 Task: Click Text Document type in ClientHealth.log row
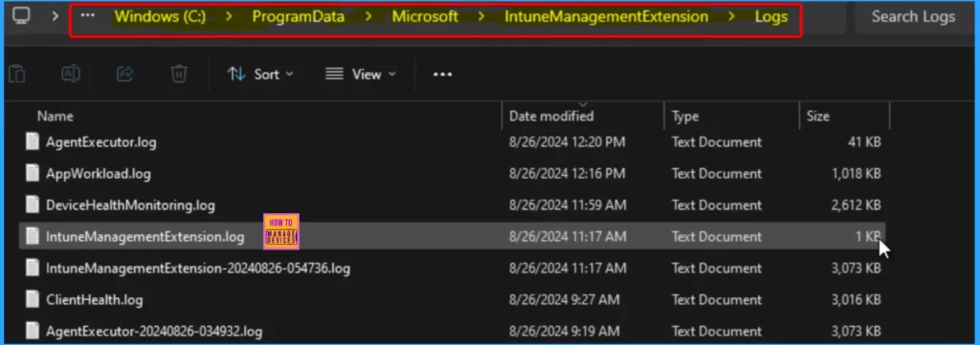point(717,300)
